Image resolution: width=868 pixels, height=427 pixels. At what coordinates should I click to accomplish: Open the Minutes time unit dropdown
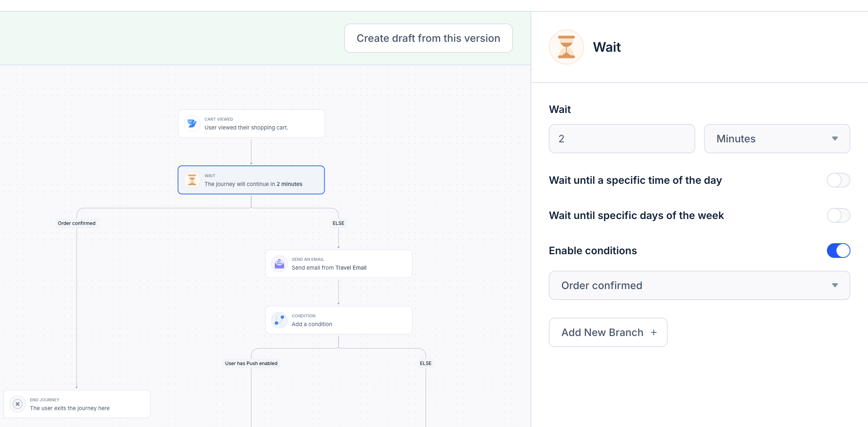(777, 139)
